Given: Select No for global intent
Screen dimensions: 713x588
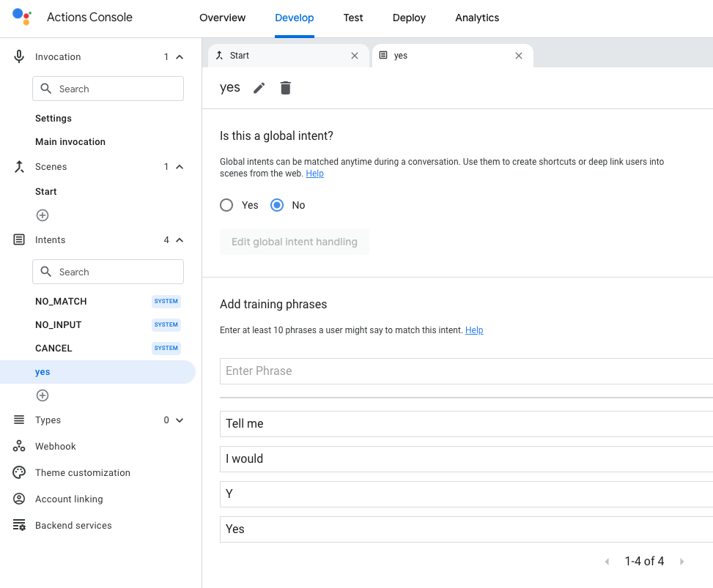Looking at the screenshot, I should pos(277,205).
